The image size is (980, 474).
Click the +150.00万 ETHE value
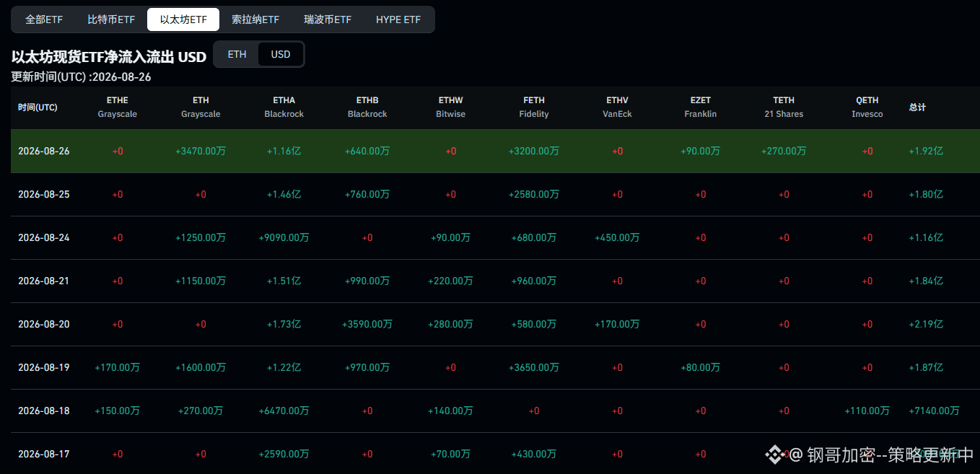pos(118,411)
